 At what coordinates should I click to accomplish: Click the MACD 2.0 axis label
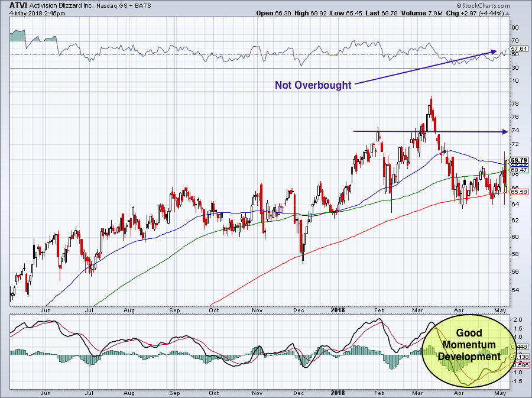pos(517,320)
